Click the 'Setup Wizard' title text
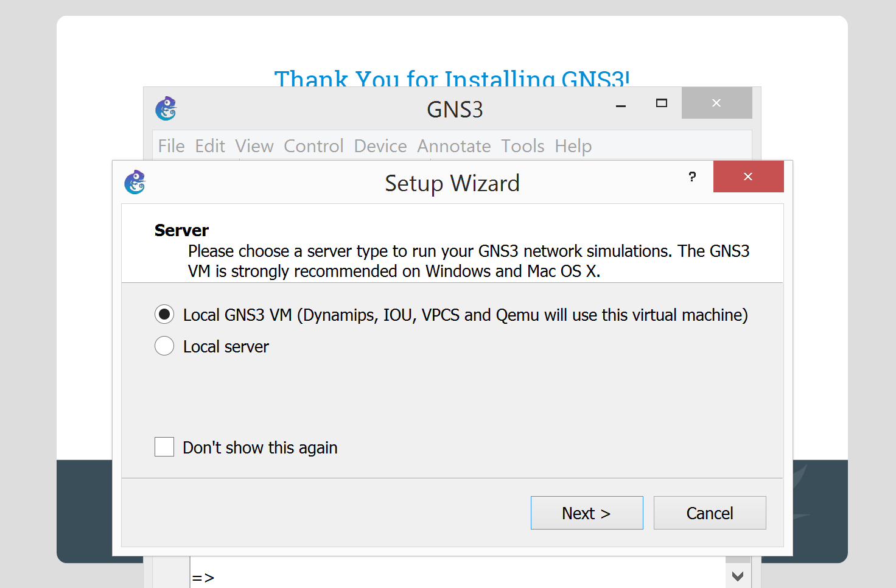 (x=452, y=183)
